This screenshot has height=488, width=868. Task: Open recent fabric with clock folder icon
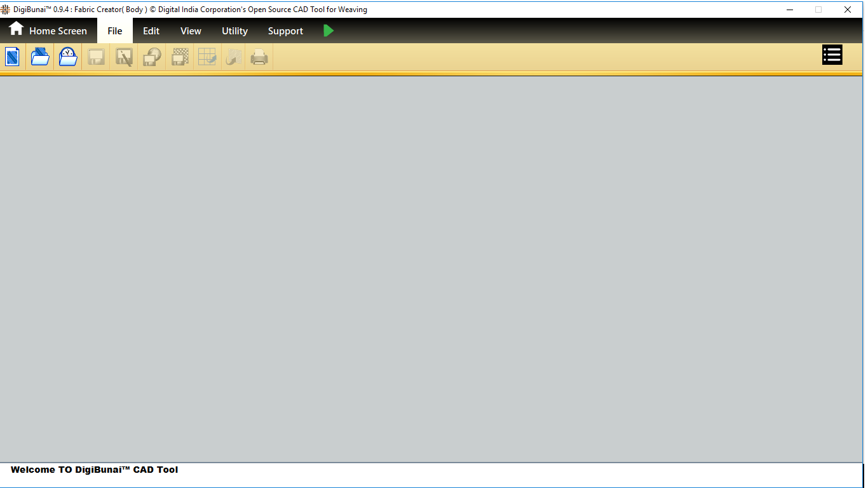(68, 57)
